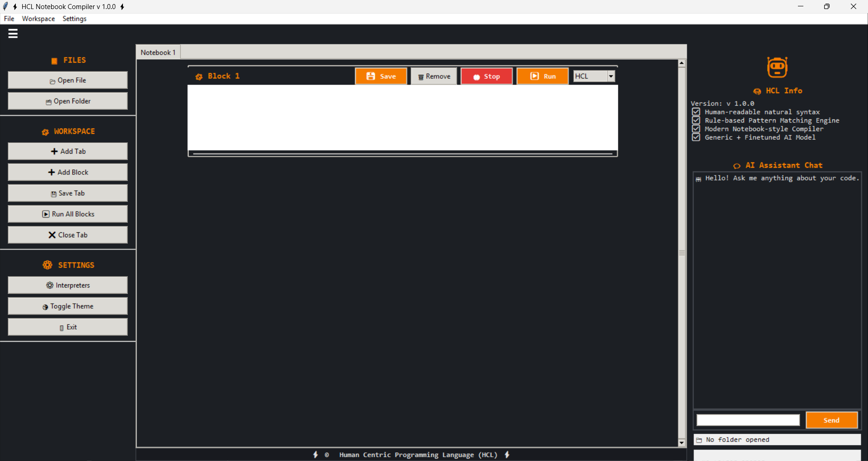Click the lightning bolt icon in status bar
This screenshot has height=461, width=868.
316,455
